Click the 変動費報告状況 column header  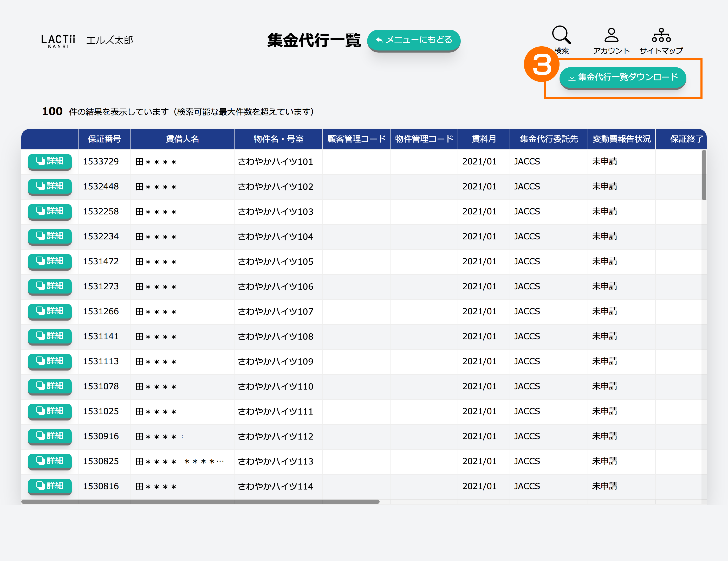[x=621, y=139]
